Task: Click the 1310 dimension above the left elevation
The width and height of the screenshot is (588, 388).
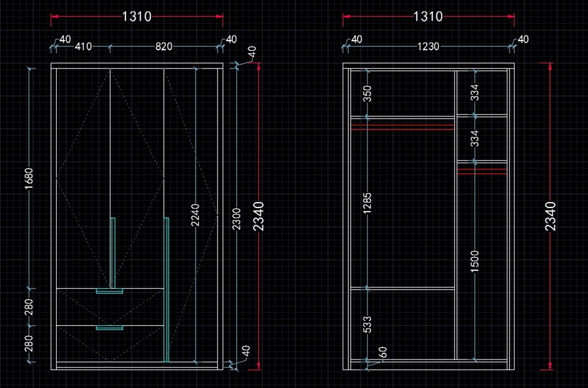Action: pos(137,17)
